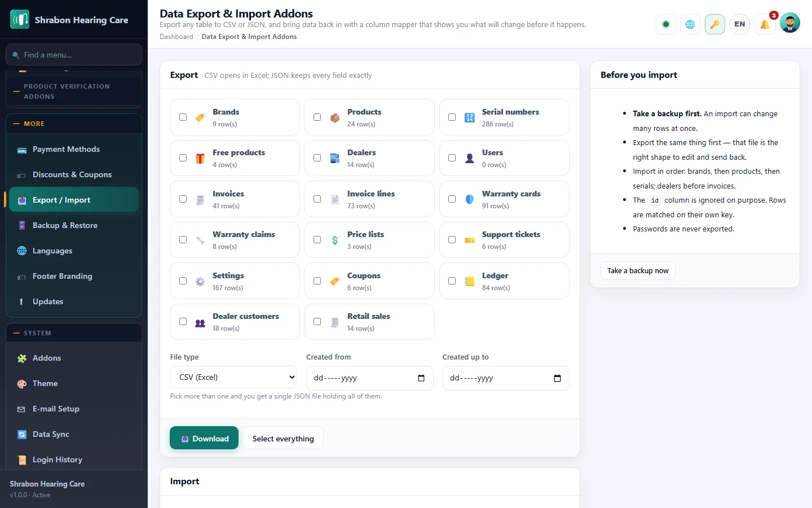Click the Shrabon Hearing Care logo icon

tap(20, 20)
